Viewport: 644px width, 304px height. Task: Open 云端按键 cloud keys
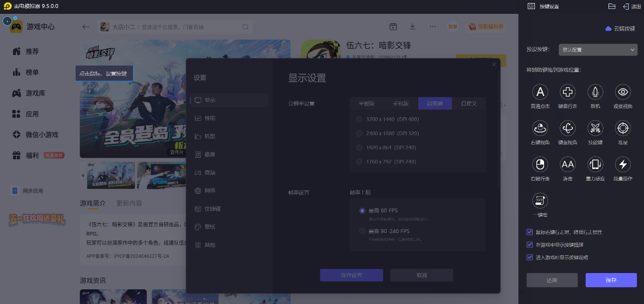point(620,29)
